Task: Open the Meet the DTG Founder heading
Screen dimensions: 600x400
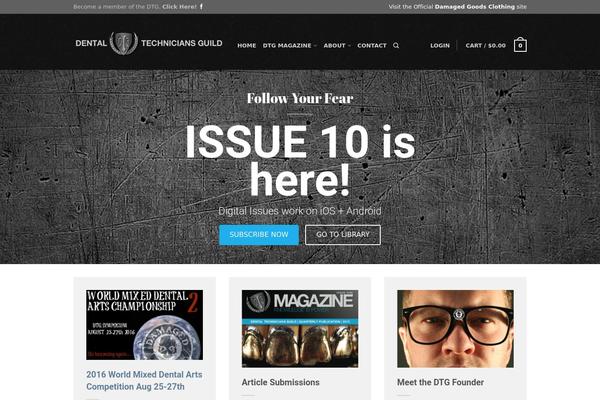Action: tap(440, 382)
